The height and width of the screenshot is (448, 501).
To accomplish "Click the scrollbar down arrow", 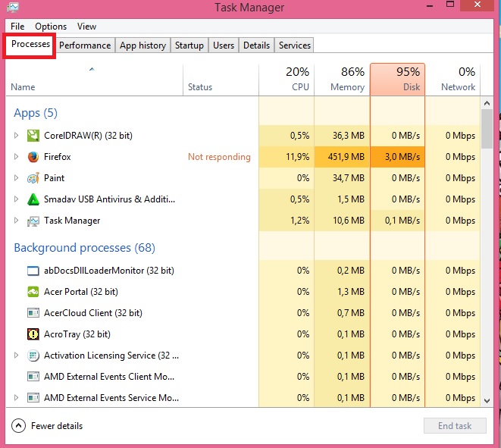I will 487,400.
